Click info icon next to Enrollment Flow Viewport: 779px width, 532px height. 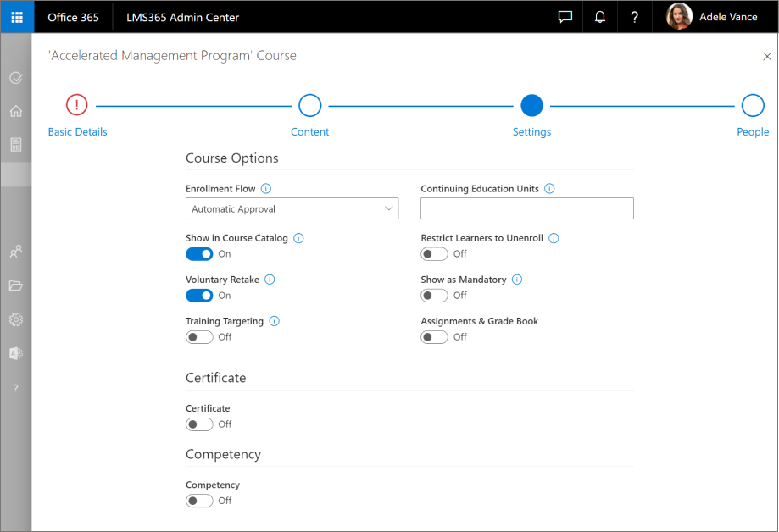(266, 189)
